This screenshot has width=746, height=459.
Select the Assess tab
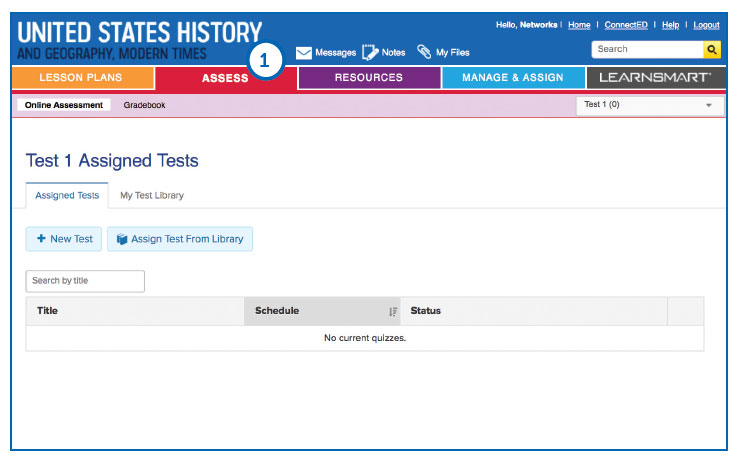coord(226,78)
